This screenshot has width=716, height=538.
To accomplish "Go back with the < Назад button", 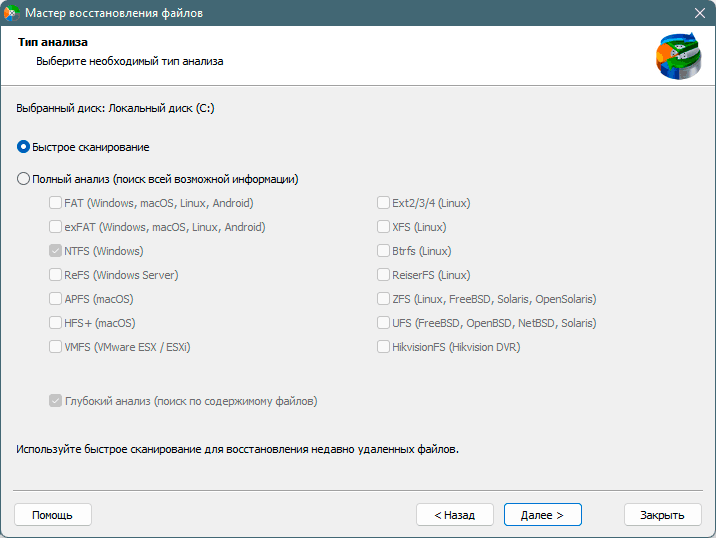I will coord(455,515).
